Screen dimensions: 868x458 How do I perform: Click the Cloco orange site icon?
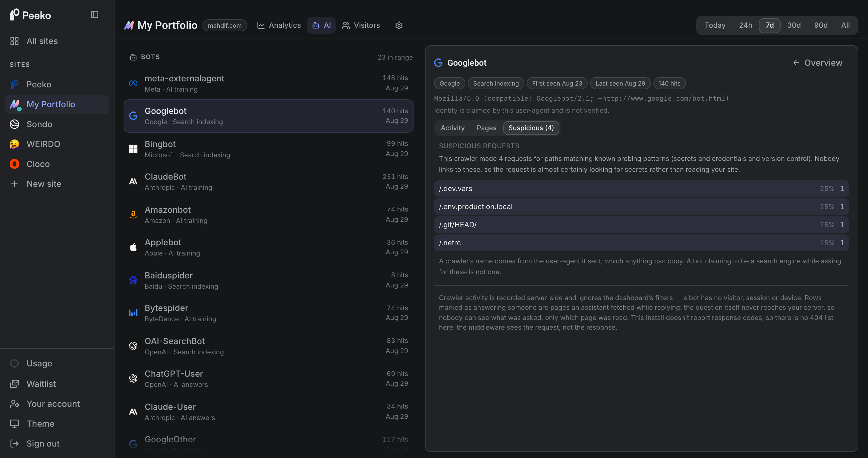coord(14,164)
